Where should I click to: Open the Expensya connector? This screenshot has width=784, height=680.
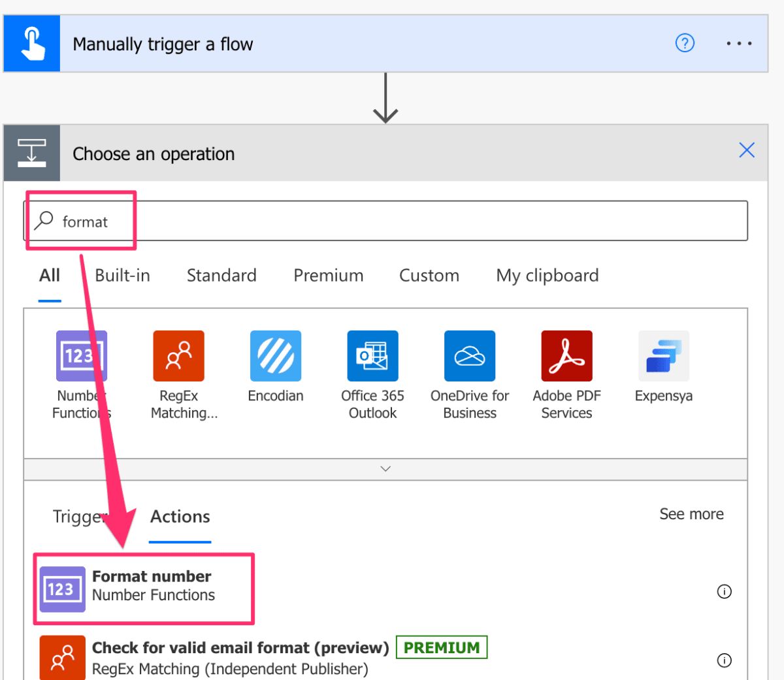[x=662, y=356]
